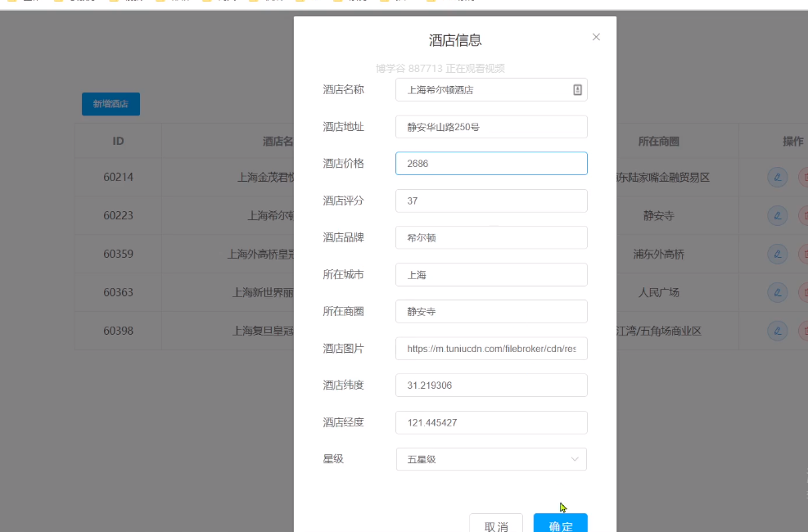Click the 所在城市 field showing 上海
The width and height of the screenshot is (808, 532).
[x=491, y=274]
